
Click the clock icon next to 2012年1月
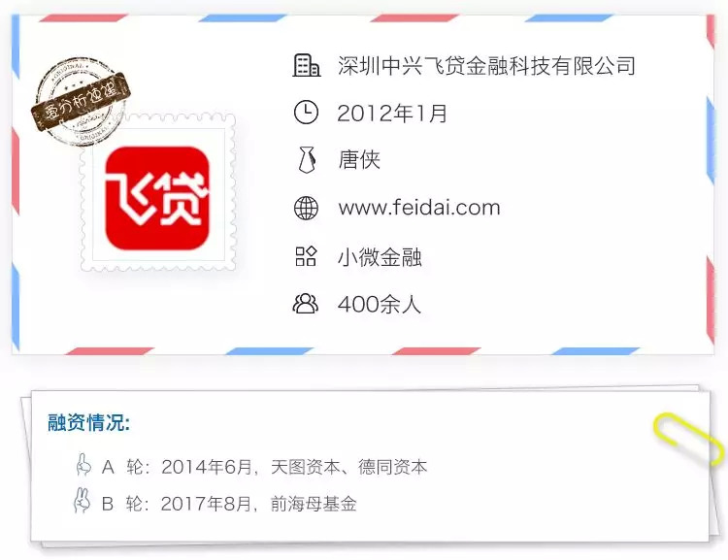306,113
